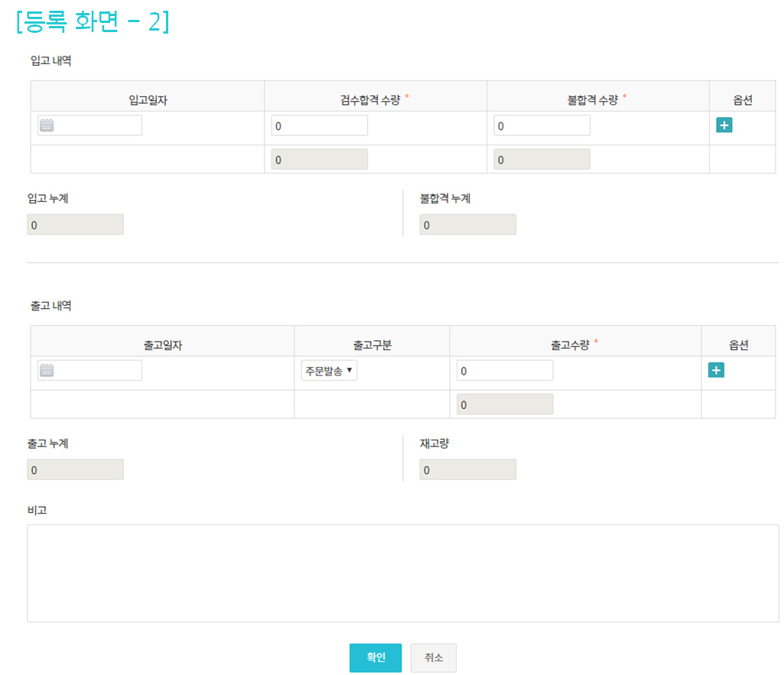Click the 확인 confirm button
Viewport: 784px width, 675px height.
[x=375, y=657]
